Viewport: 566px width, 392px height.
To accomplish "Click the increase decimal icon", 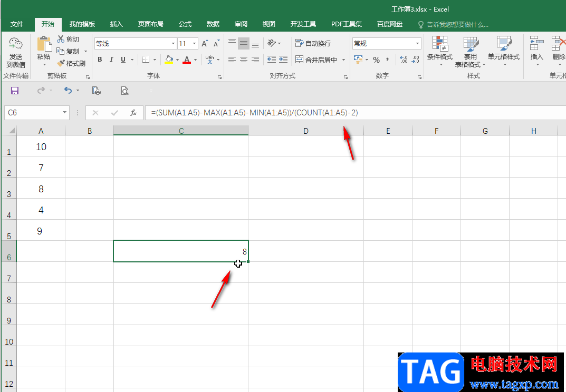I will click(404, 60).
